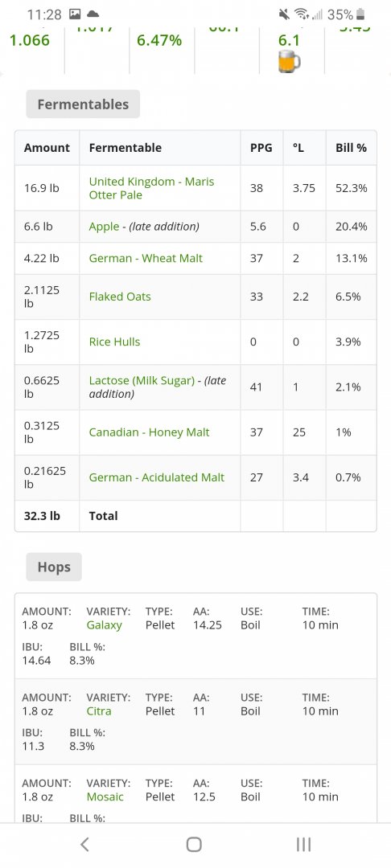Viewport: 391px width, 868px height.
Task: Open the United Kingdom - Maris Otter Pale link
Action: tap(151, 188)
